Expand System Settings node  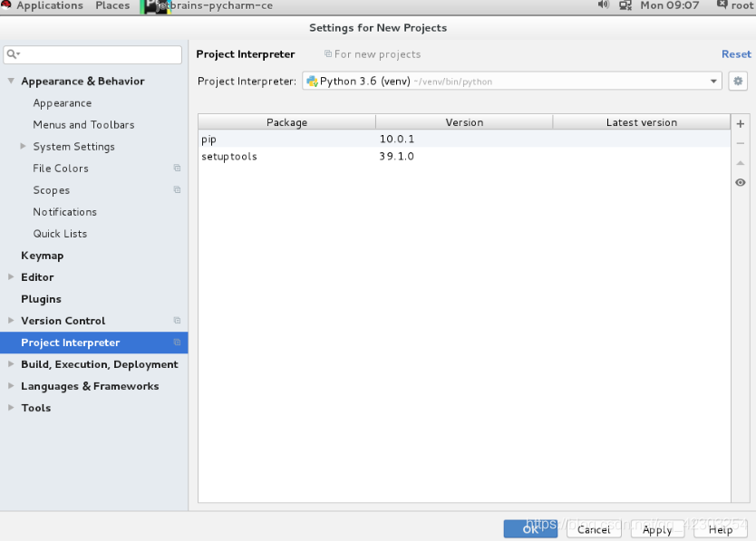pos(23,146)
